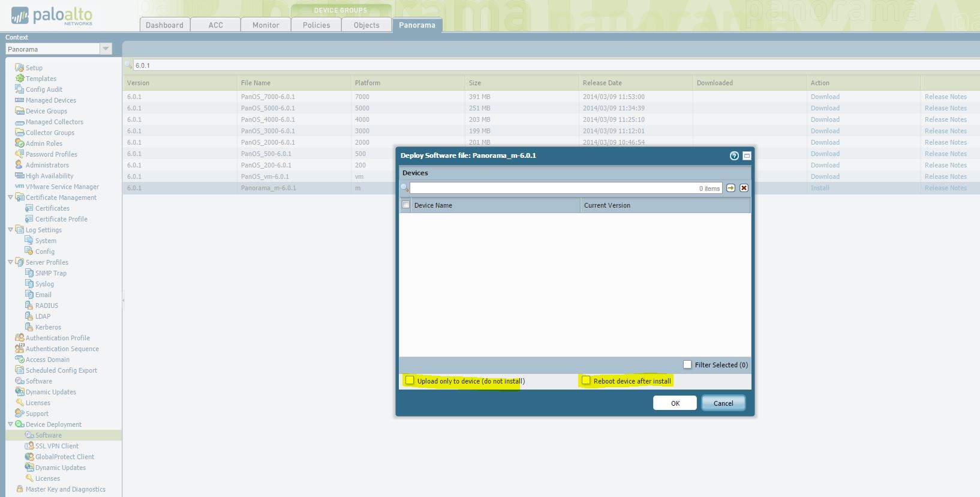The image size is (980, 497).
Task: Open Release Notes for PanOS_4000-6.0.1
Action: [x=946, y=119]
